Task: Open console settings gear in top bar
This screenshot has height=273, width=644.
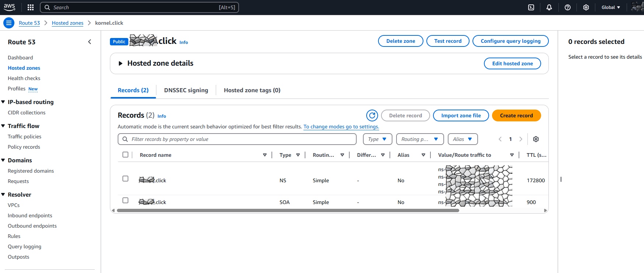Action: (x=586, y=7)
